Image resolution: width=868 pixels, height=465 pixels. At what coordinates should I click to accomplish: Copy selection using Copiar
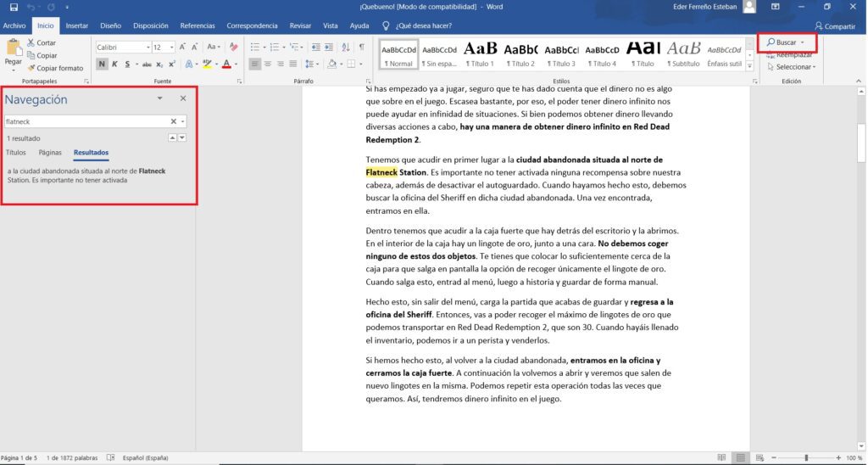coord(42,55)
